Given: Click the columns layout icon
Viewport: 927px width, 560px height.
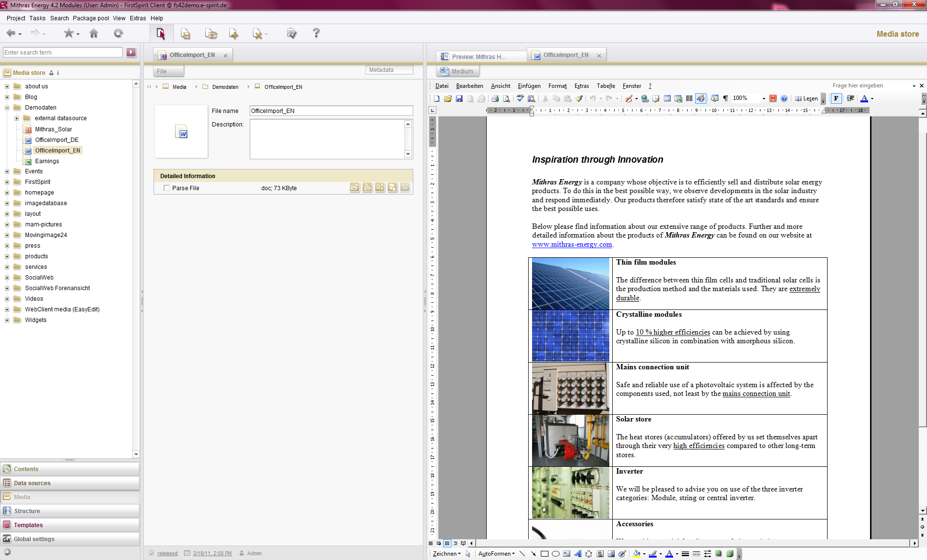Looking at the screenshot, I should click(x=689, y=98).
